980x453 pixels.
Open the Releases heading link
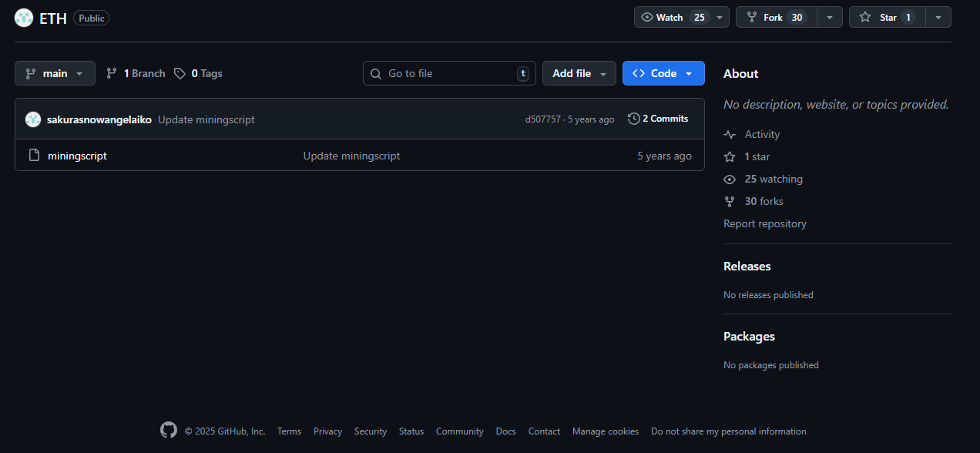[747, 266]
